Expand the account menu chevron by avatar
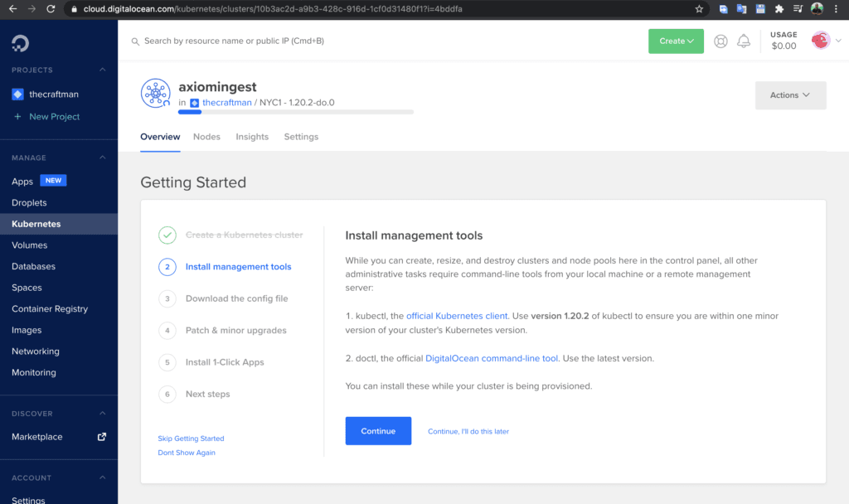 pos(838,41)
